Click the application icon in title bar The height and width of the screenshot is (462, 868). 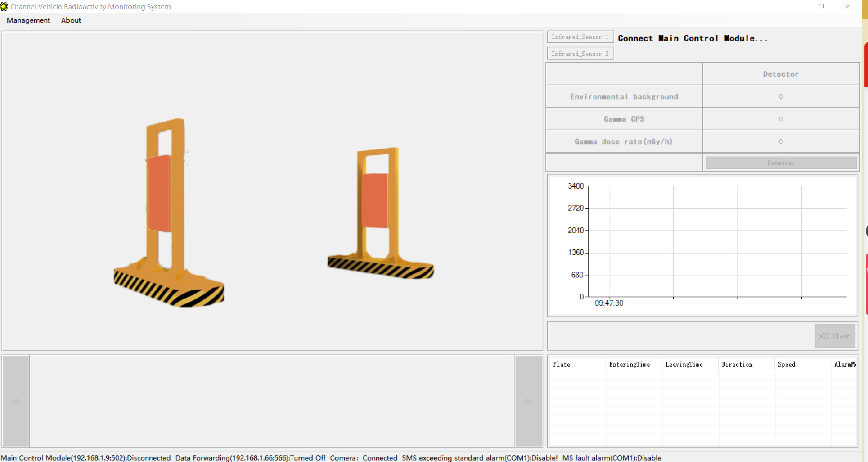(4, 6)
